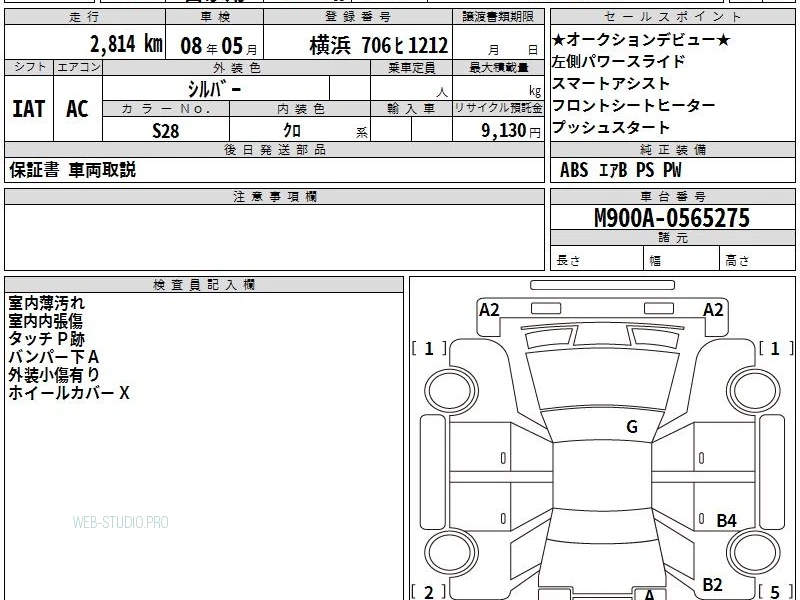
Task: Click the 後日発送部品 header
Action: pyautogui.click(x=274, y=150)
